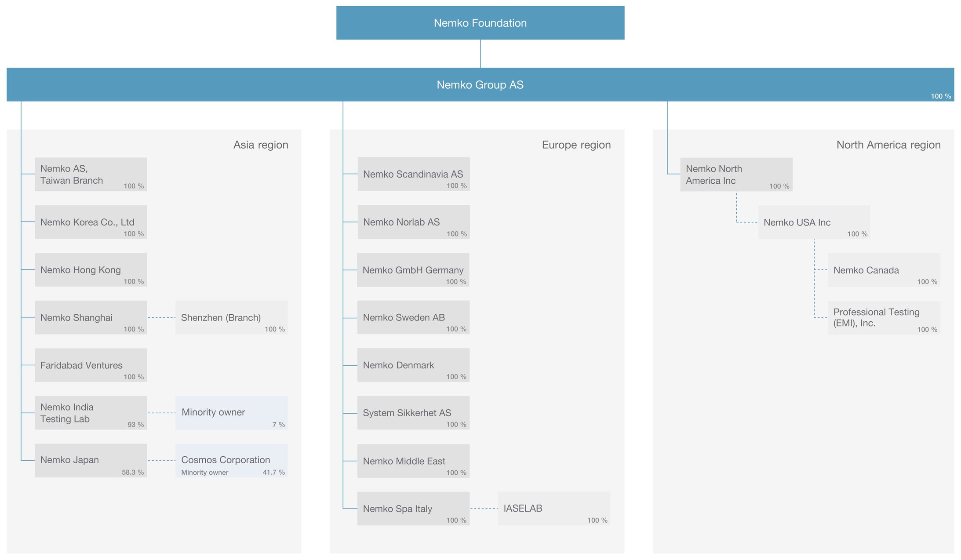
Task: Click the Nemko Foundation header box
Action: click(x=480, y=22)
